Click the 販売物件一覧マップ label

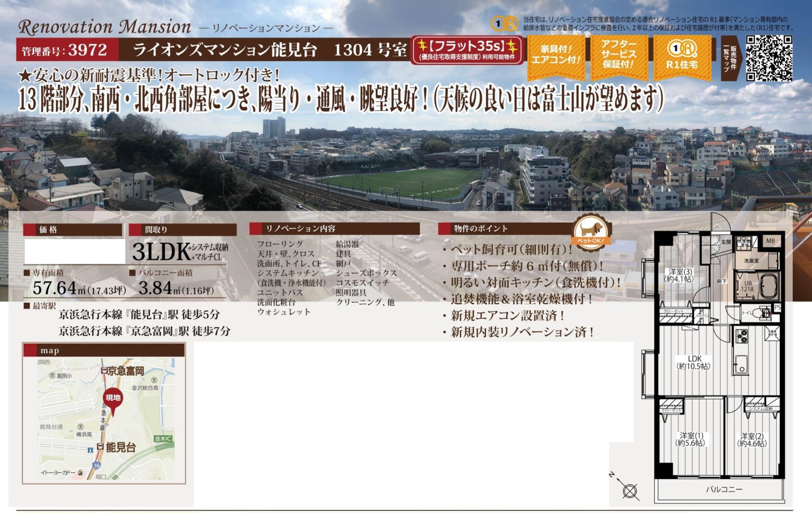click(730, 58)
